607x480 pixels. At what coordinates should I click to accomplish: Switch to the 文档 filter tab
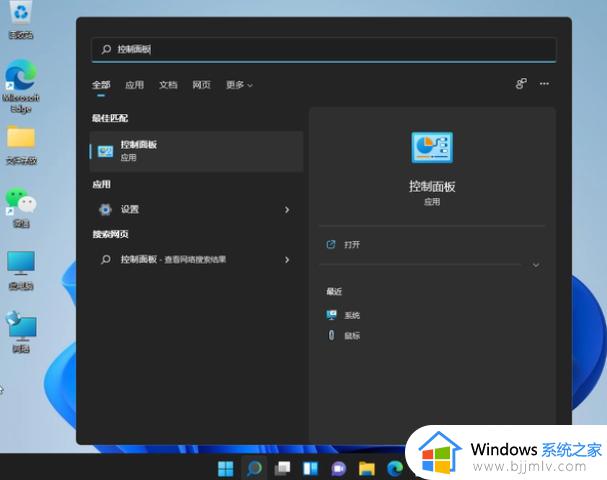(x=168, y=85)
